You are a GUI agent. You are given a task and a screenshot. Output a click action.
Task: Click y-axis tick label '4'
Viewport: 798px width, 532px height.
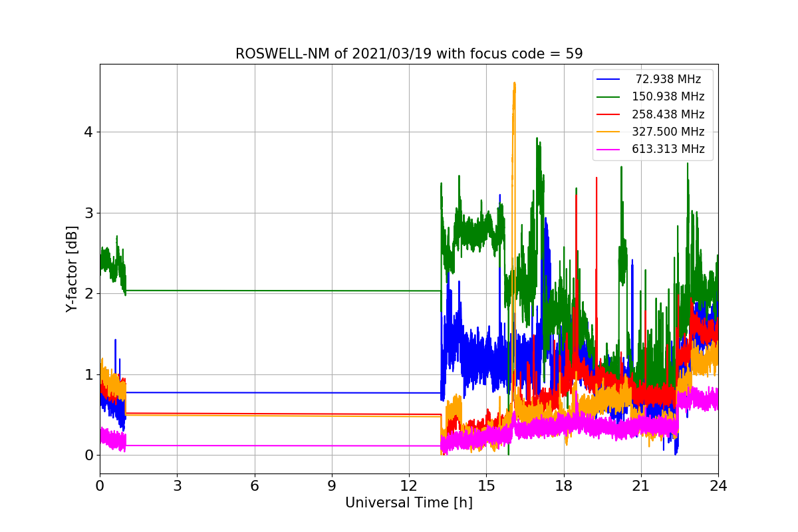click(x=89, y=132)
